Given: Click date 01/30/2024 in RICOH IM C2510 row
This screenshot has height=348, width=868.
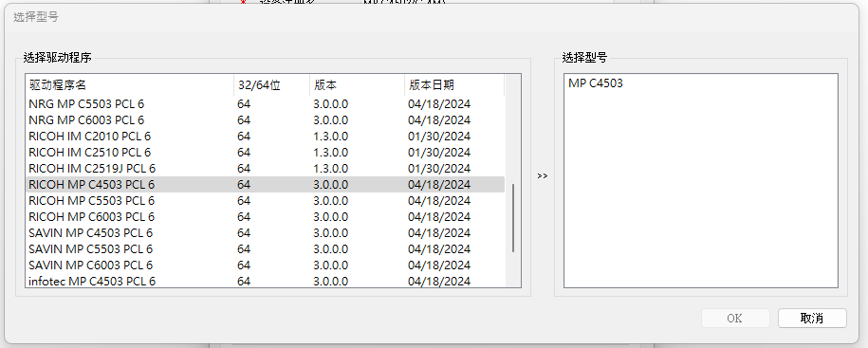Looking at the screenshot, I should coord(439,152).
